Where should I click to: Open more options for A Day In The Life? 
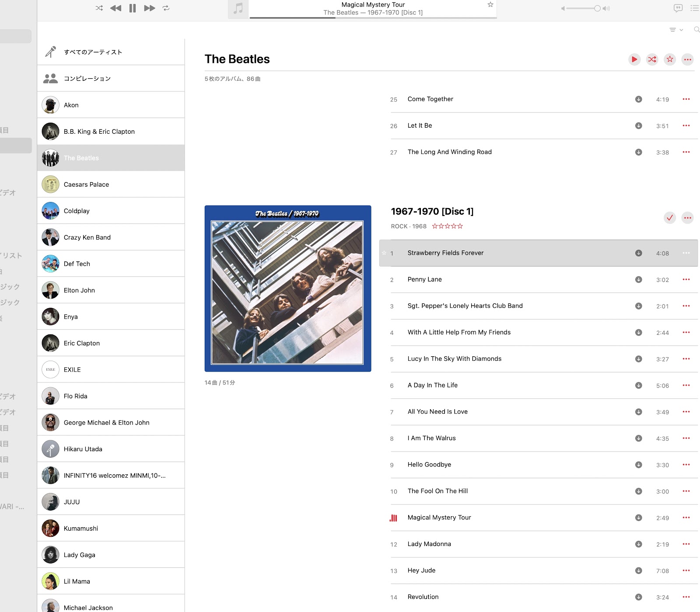(x=686, y=385)
